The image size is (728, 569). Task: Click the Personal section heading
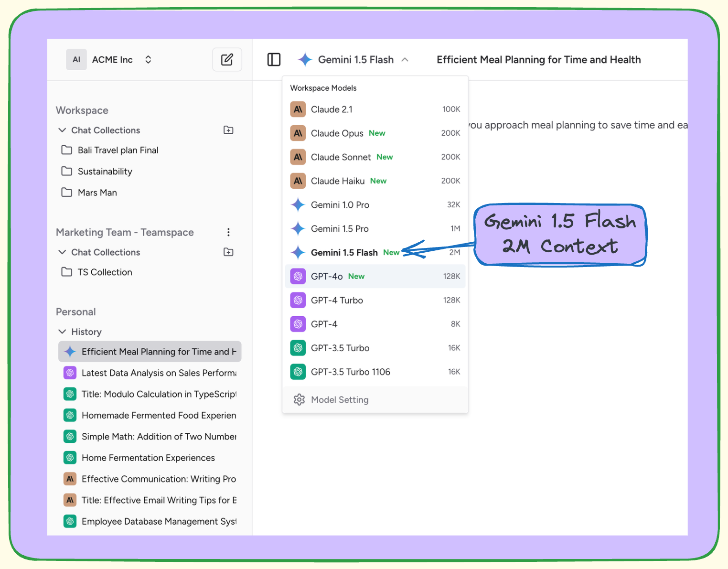(76, 312)
